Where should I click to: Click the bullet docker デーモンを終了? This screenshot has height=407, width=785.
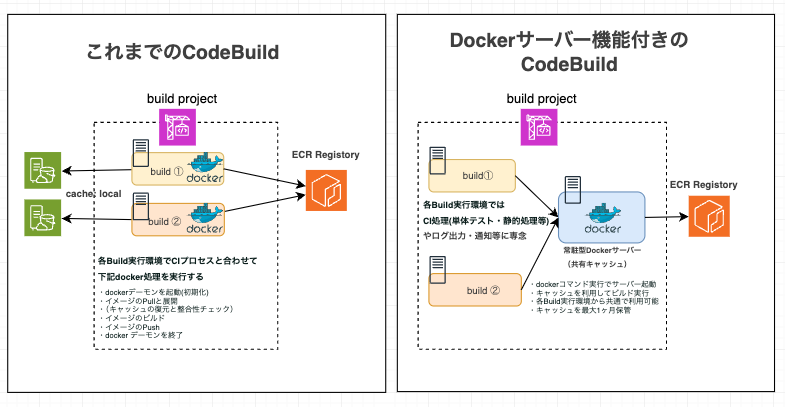point(141,335)
